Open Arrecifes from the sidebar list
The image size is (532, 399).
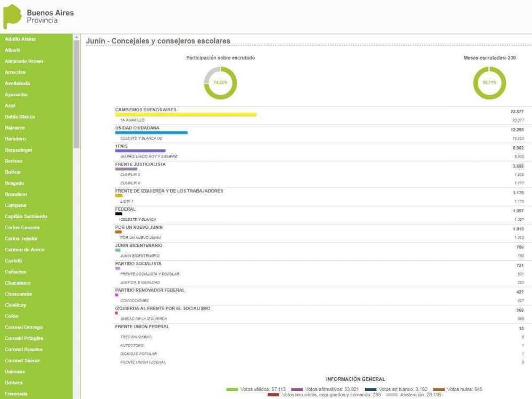click(15, 72)
